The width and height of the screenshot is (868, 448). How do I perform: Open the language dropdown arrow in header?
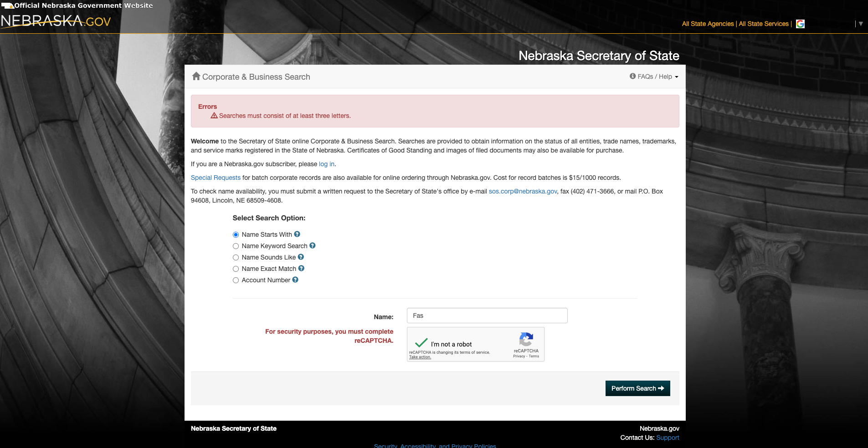(861, 24)
